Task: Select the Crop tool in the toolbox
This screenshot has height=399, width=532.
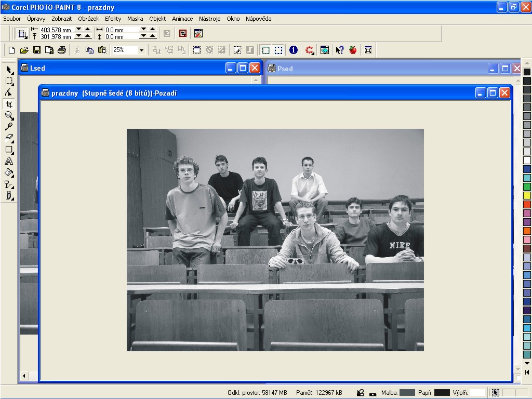Action: point(9,104)
